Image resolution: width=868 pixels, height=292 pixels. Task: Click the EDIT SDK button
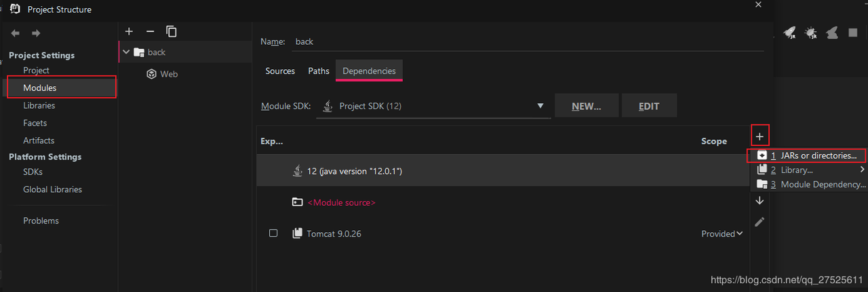click(x=649, y=106)
